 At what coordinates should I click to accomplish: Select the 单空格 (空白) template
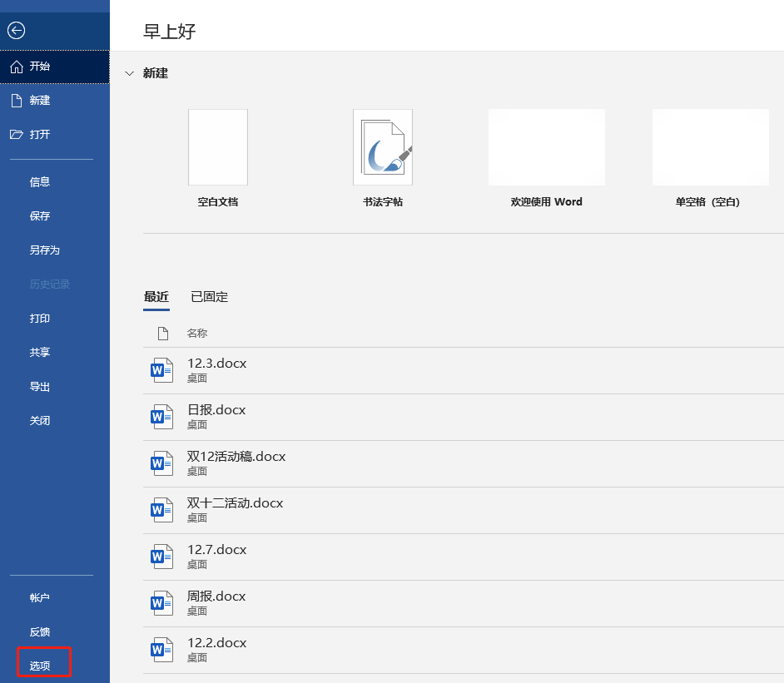711,147
